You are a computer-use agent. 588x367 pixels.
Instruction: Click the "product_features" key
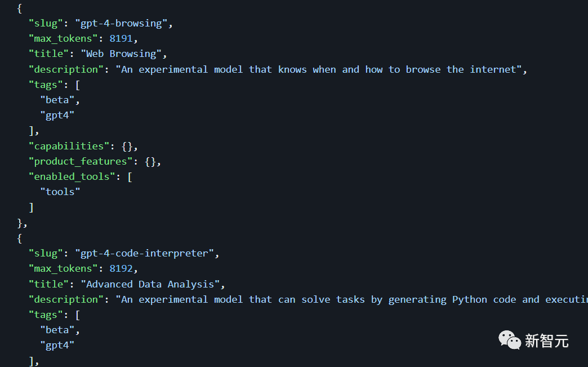click(81, 161)
